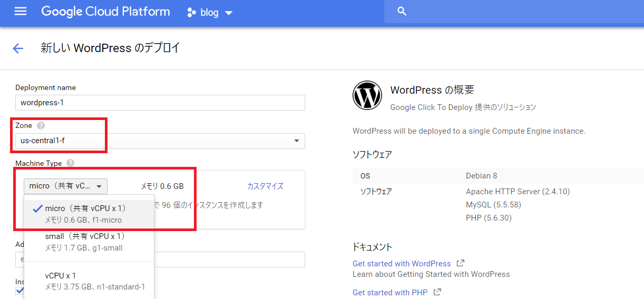Image resolution: width=644 pixels, height=299 pixels.
Task: Toggle the checkbox at bottom left
Action: point(20,291)
